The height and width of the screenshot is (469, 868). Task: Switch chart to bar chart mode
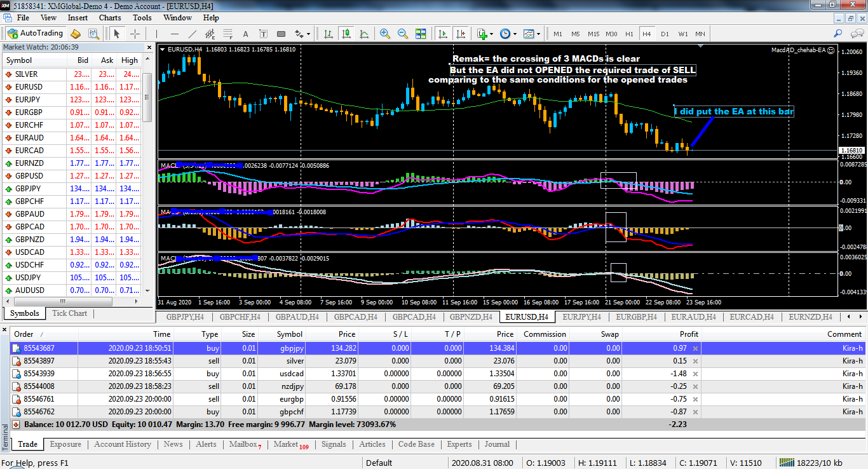328,34
